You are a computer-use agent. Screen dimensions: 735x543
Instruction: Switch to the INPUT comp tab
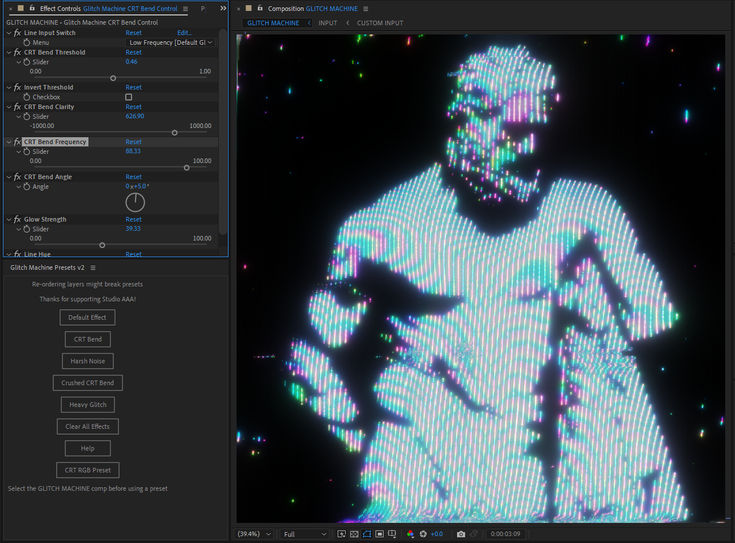[x=327, y=22]
